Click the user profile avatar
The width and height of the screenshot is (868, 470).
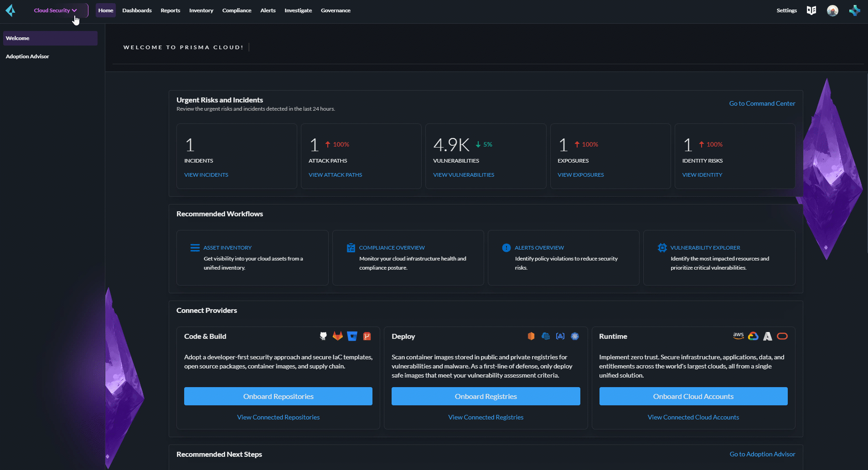pyautogui.click(x=832, y=10)
